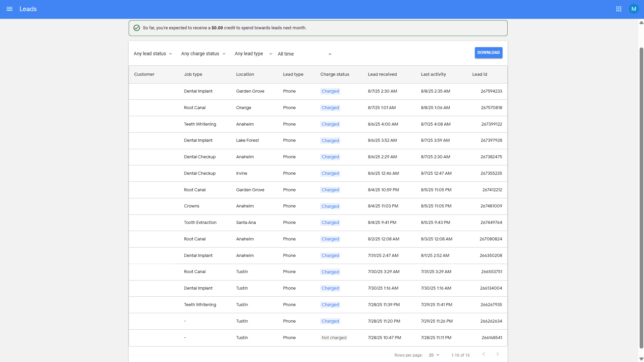Open lead id 266168541

[492, 338]
